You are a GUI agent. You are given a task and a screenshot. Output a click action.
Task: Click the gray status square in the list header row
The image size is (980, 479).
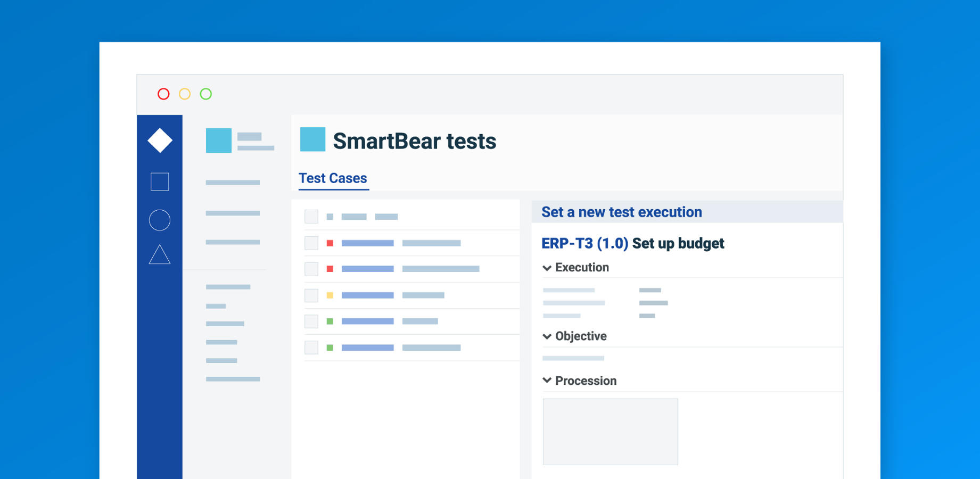[x=330, y=217]
